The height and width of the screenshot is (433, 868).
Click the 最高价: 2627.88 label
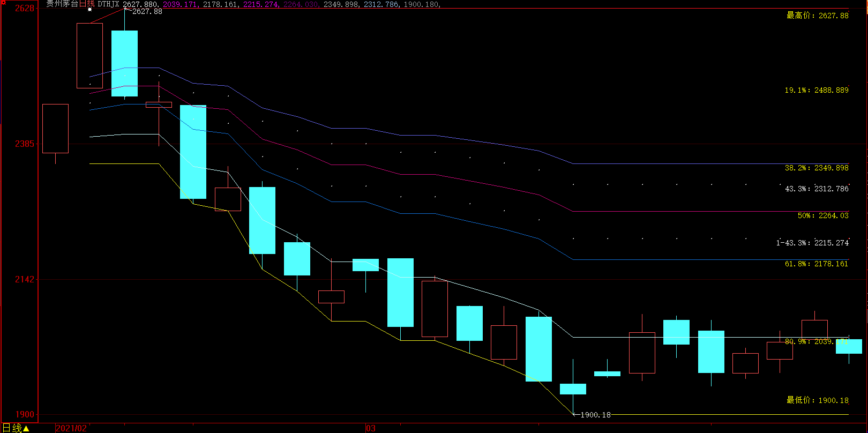tap(818, 16)
